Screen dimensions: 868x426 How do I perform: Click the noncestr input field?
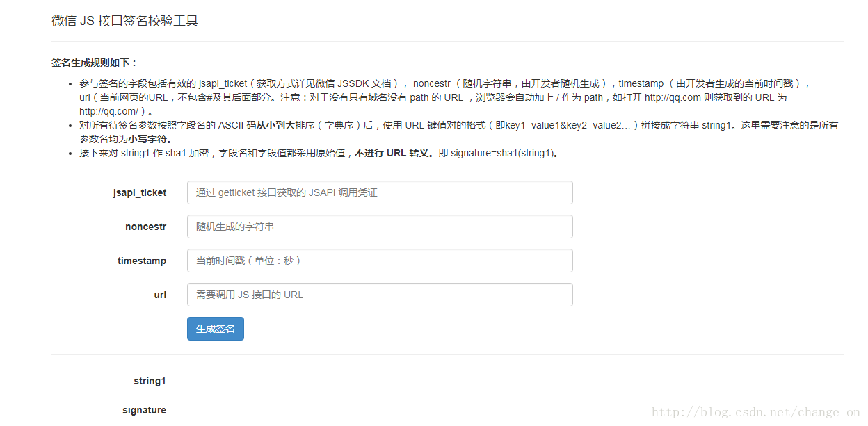[380, 227]
